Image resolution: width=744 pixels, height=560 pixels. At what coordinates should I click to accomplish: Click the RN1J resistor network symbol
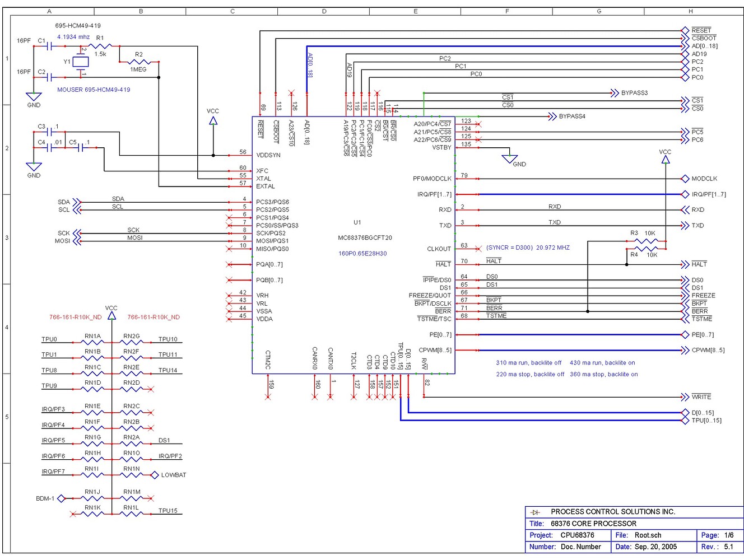pos(91,498)
